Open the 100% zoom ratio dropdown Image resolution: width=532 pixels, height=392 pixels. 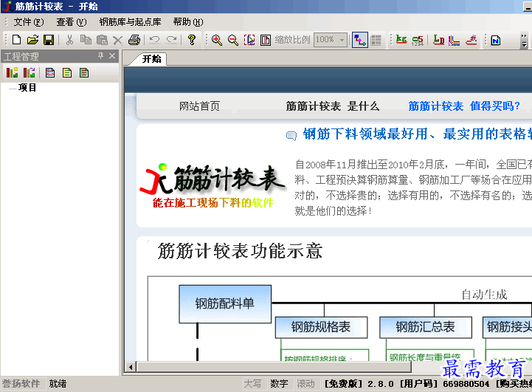(x=342, y=40)
